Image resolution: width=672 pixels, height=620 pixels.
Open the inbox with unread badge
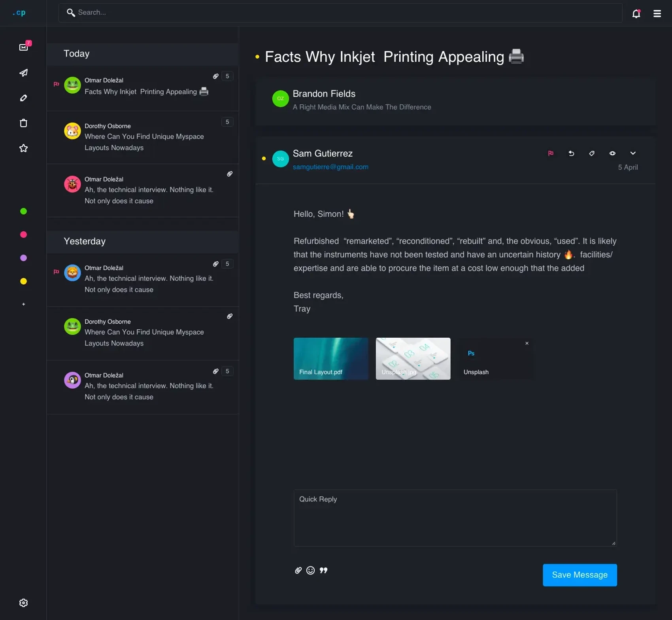[24, 47]
